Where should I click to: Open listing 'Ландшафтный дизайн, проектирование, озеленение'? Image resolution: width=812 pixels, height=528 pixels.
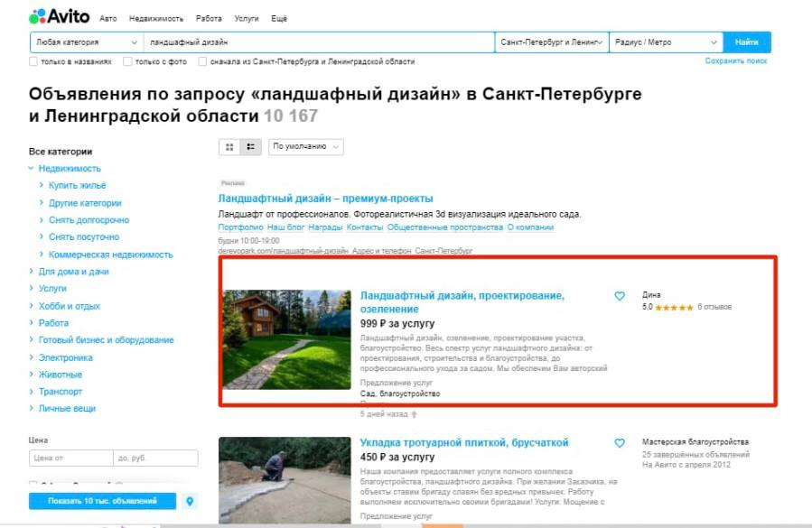[462, 302]
